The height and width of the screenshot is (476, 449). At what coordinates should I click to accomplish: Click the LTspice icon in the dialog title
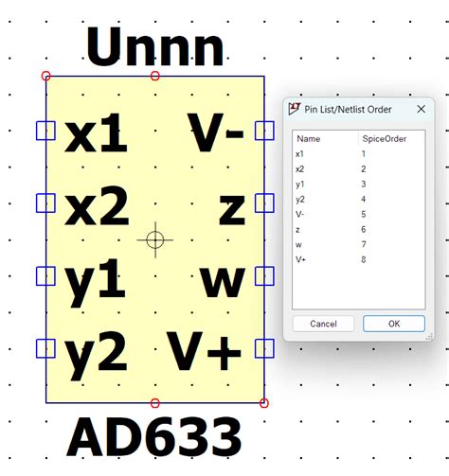[x=294, y=109]
